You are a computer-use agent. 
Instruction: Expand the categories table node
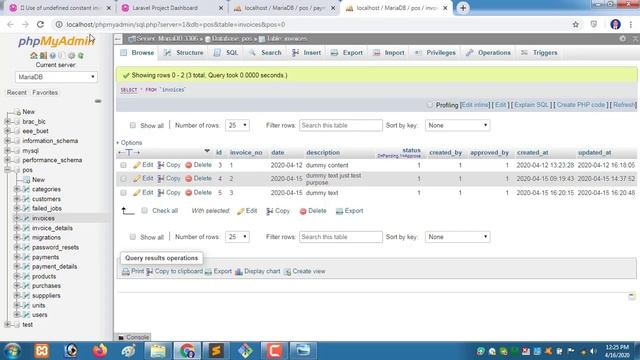tap(17, 189)
